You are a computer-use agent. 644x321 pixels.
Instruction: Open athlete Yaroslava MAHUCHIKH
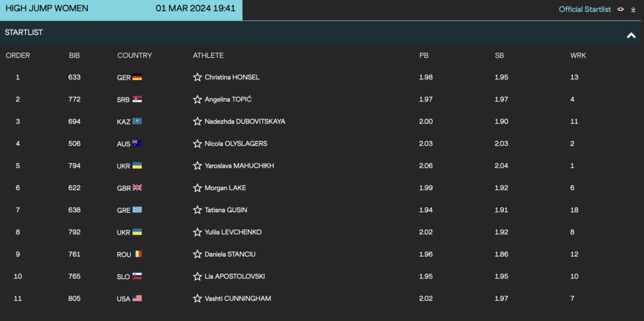240,166
